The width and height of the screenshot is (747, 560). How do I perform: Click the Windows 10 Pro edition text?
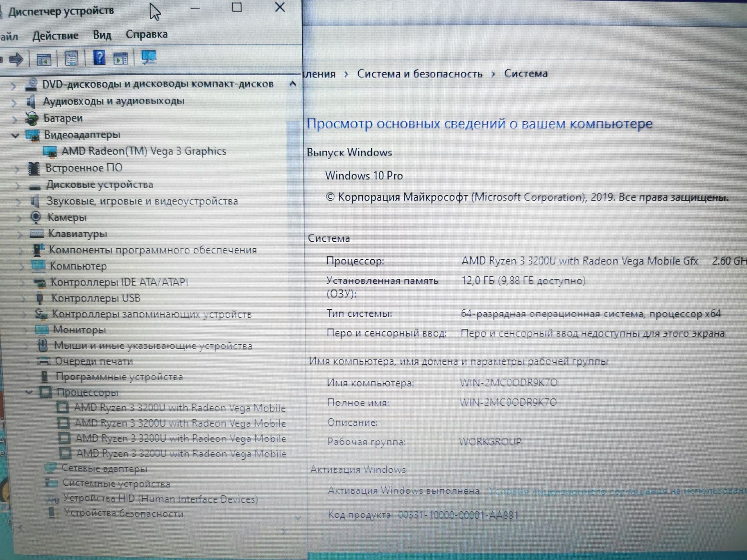[x=364, y=176]
